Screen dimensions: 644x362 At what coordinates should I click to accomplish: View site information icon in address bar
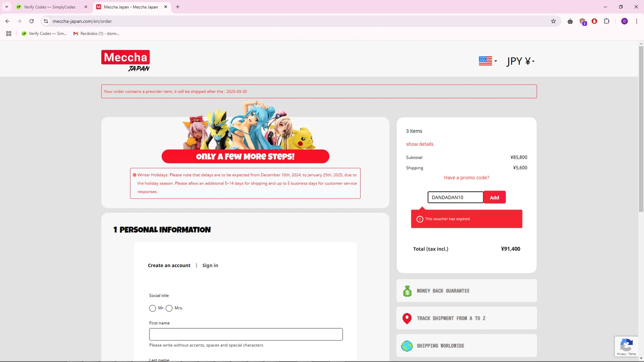pos(46,21)
